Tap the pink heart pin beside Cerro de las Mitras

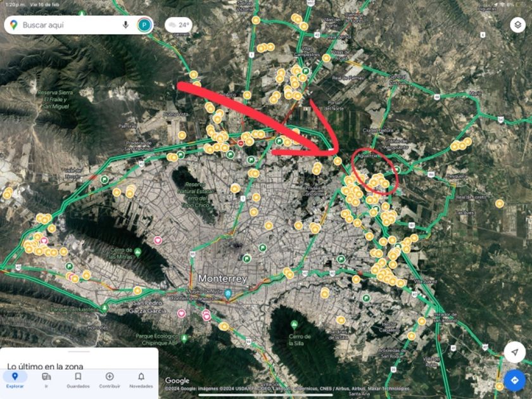pos(158,241)
